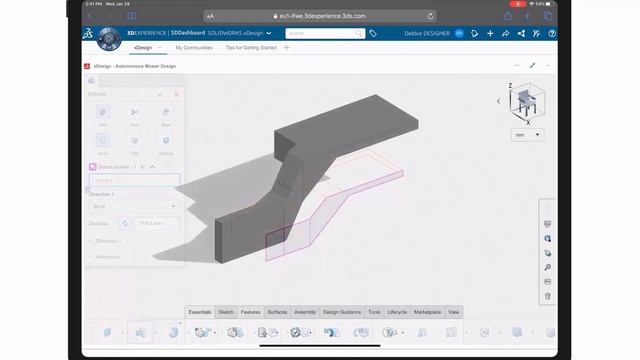This screenshot has height=360, width=640.
Task: Collapse the Select profiles section
Action: point(153,167)
